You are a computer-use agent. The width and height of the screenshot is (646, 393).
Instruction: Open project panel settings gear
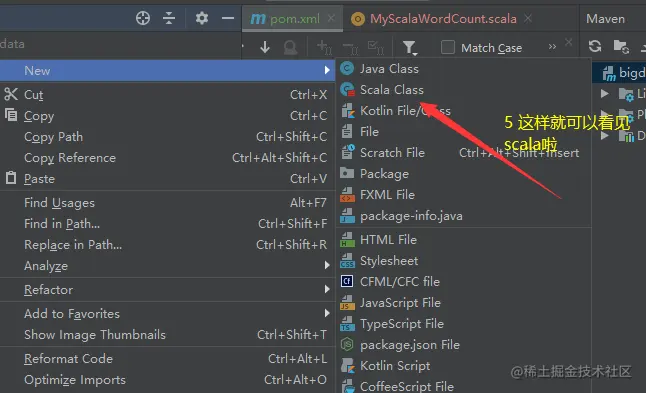click(201, 18)
